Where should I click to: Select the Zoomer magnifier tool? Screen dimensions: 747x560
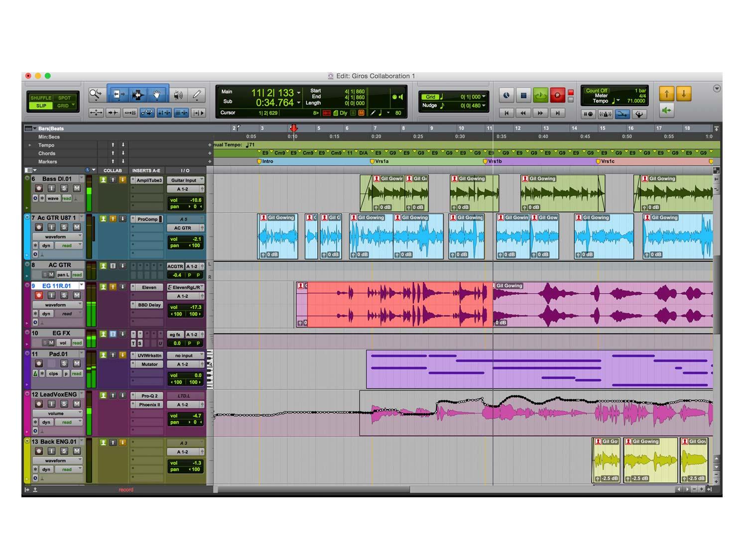click(x=95, y=95)
